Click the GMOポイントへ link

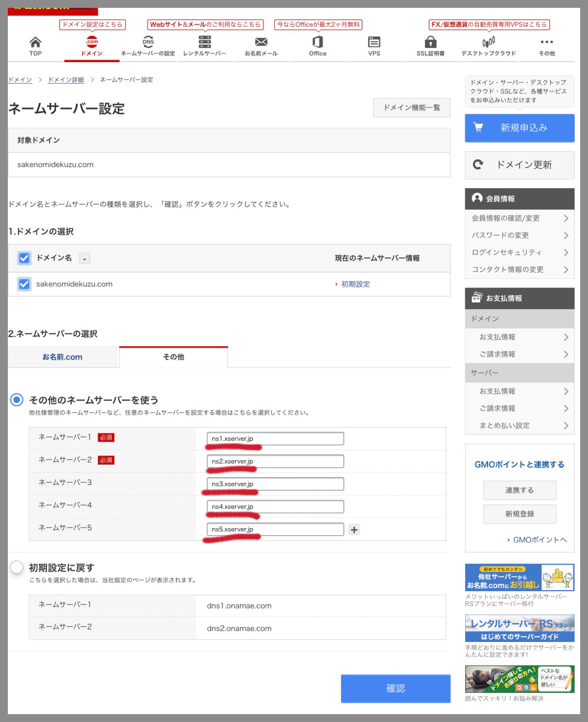click(539, 540)
